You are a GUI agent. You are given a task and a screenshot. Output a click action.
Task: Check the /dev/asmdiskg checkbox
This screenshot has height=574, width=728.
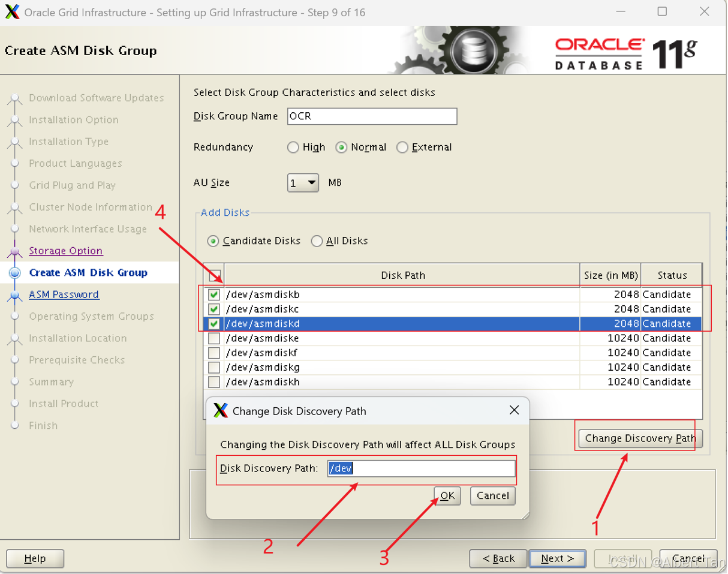click(214, 367)
